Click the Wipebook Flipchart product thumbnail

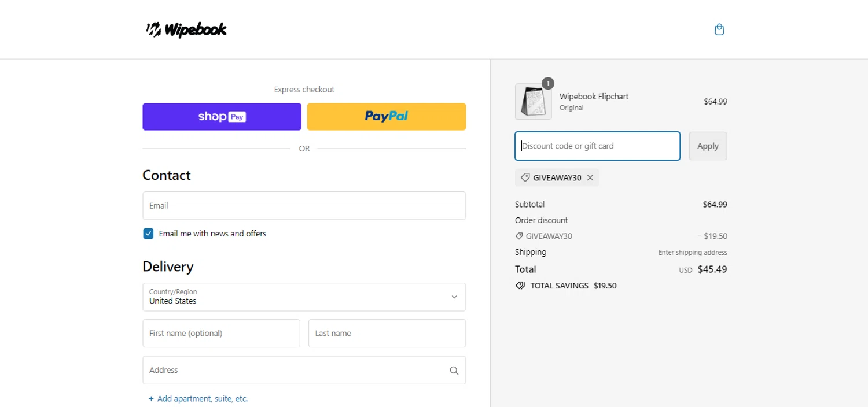coord(533,102)
